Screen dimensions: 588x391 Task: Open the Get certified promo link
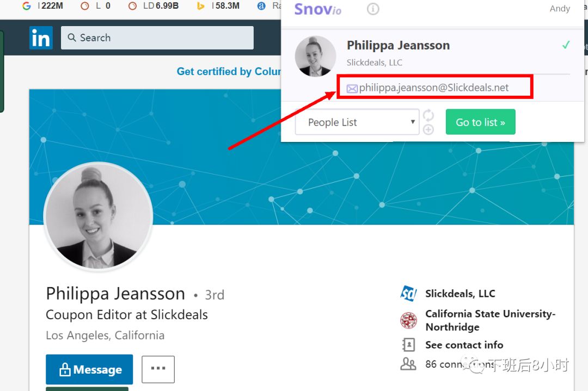tap(229, 71)
